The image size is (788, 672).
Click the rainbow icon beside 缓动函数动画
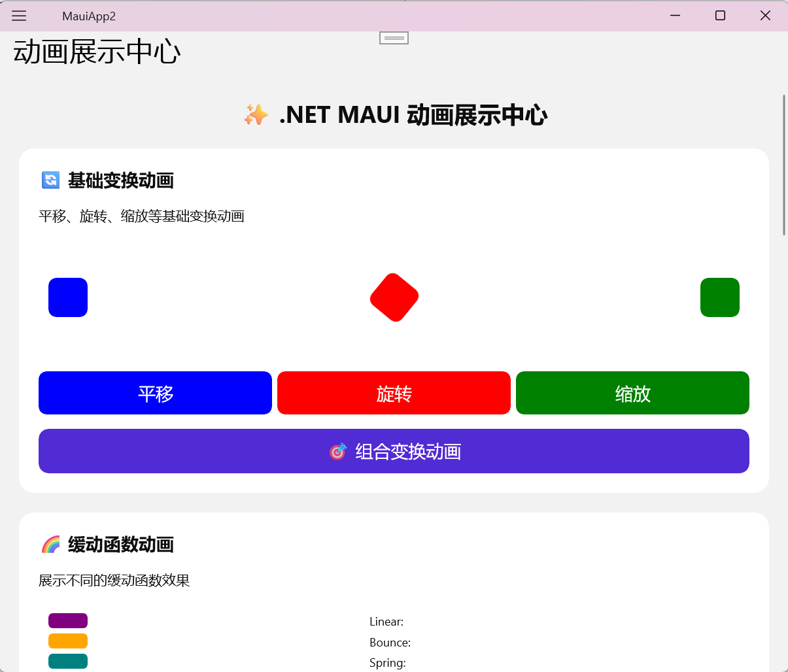[50, 544]
